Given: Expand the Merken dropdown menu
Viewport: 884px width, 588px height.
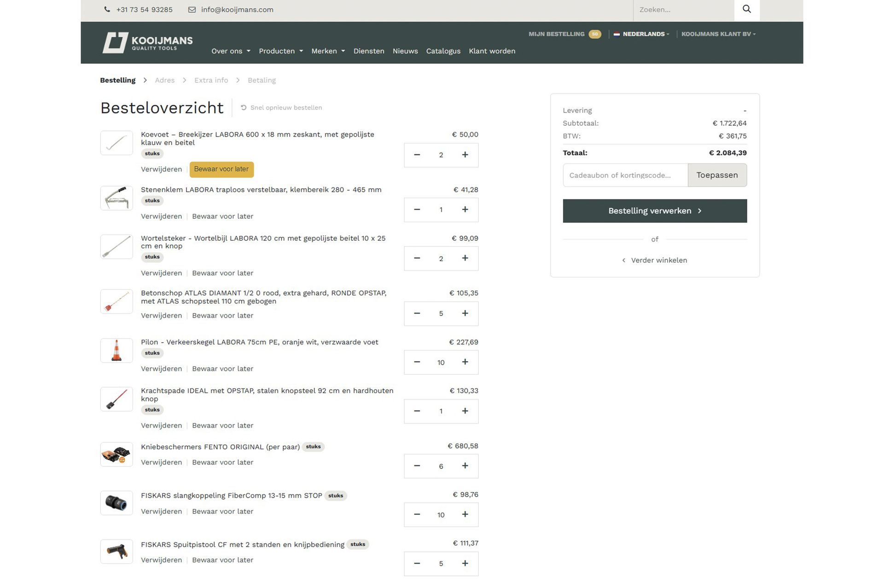Looking at the screenshot, I should 328,51.
